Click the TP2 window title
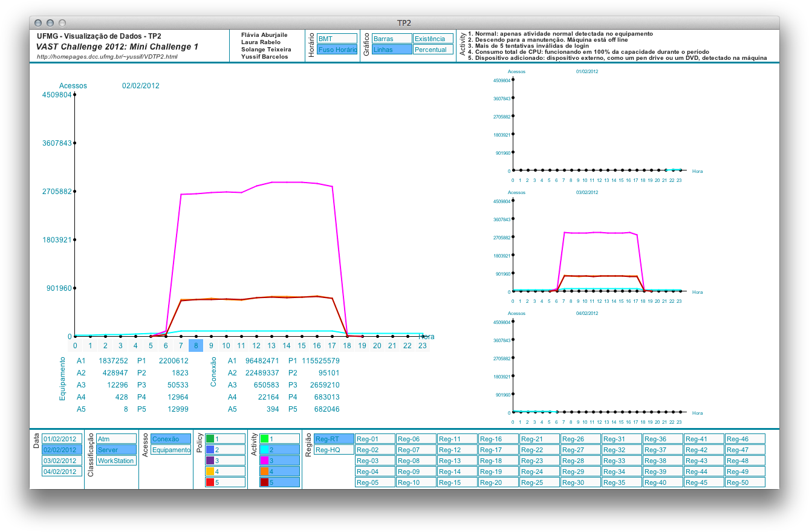Viewport: 809px width, 532px height. [x=404, y=23]
